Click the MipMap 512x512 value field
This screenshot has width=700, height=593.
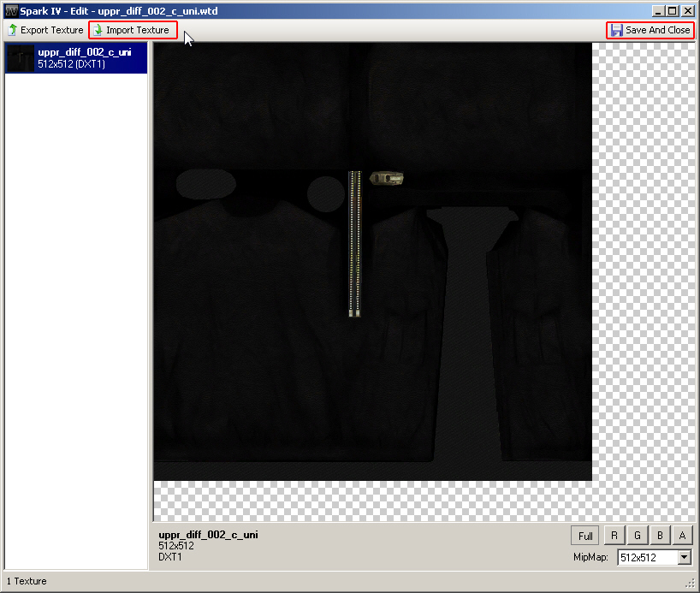click(648, 557)
